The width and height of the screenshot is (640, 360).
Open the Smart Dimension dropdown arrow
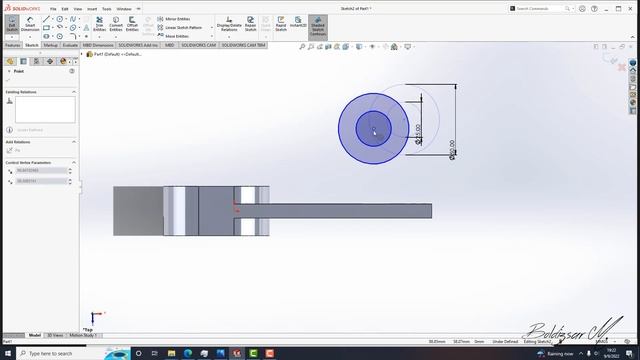30,37
